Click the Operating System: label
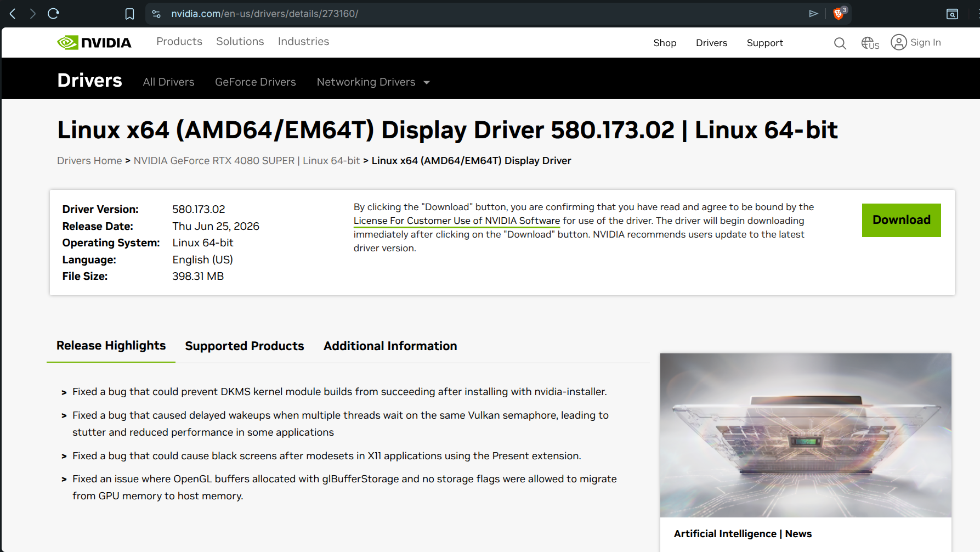The image size is (980, 552). [111, 243]
